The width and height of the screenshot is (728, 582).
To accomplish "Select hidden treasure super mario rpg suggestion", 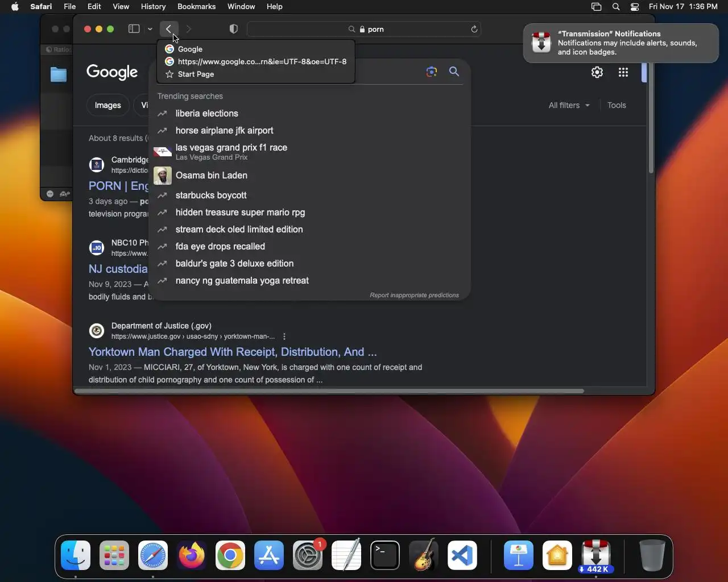I will pos(310,212).
